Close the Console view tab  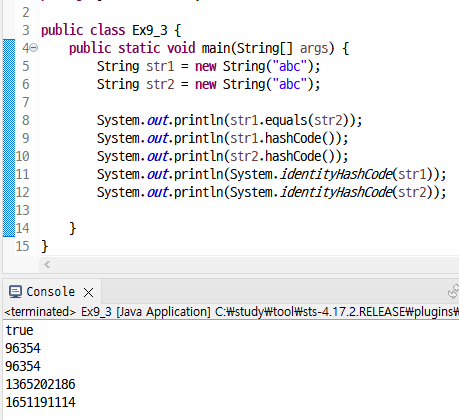click(88, 293)
